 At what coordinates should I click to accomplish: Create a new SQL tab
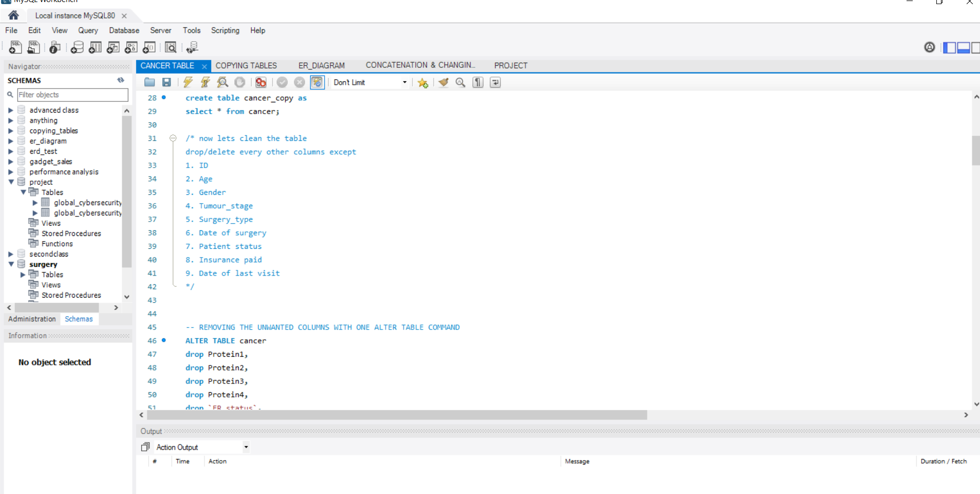(x=15, y=47)
